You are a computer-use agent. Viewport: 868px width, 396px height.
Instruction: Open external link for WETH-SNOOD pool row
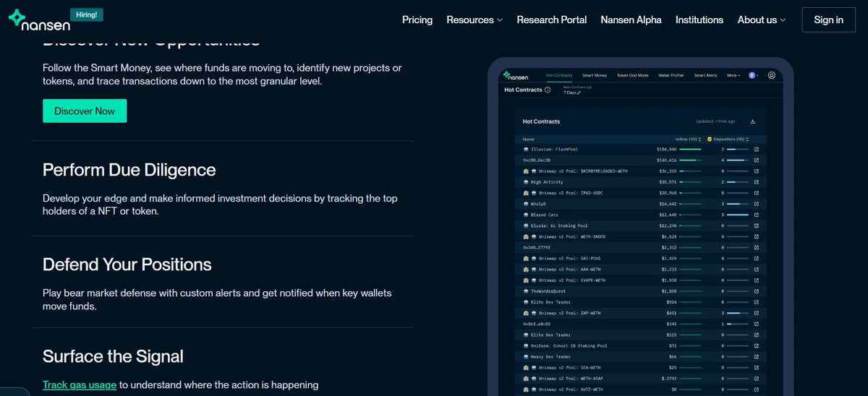click(757, 236)
